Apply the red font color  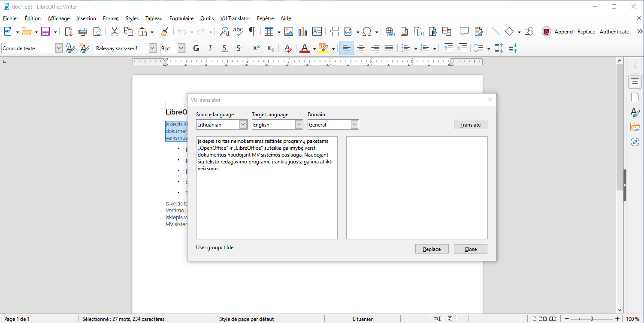pos(305,48)
